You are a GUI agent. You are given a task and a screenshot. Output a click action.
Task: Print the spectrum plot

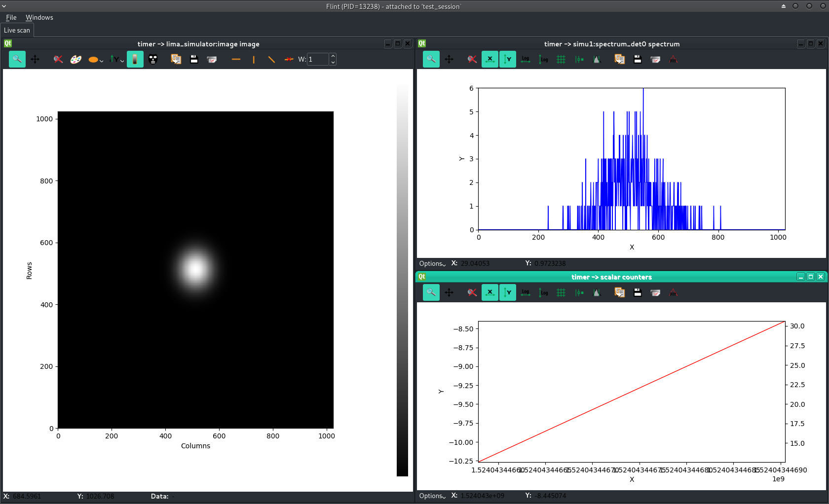656,59
